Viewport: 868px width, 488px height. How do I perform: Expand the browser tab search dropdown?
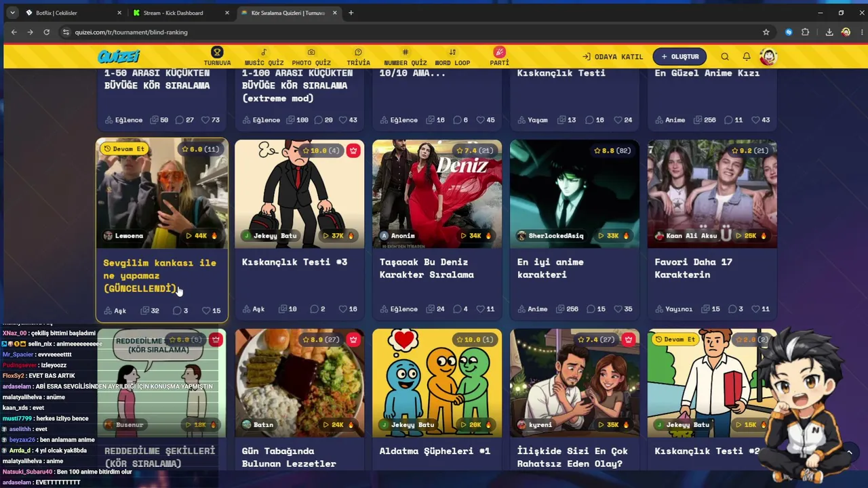[12, 13]
